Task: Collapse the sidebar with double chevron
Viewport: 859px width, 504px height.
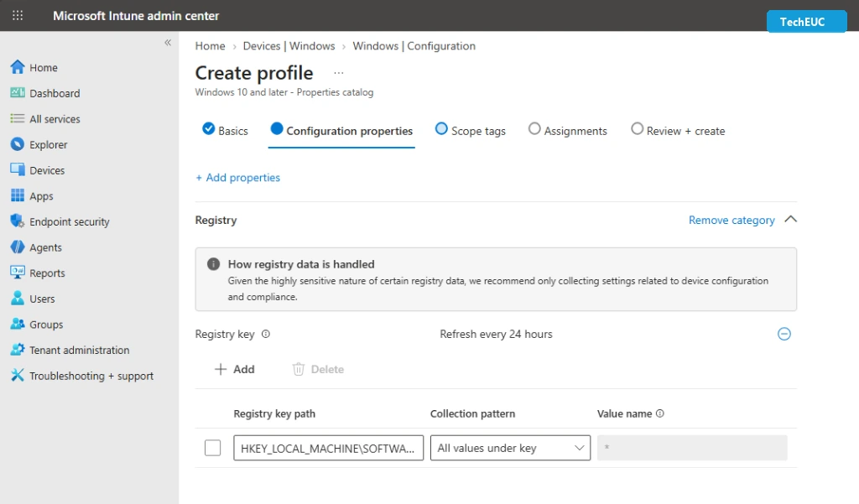Action: (x=168, y=42)
